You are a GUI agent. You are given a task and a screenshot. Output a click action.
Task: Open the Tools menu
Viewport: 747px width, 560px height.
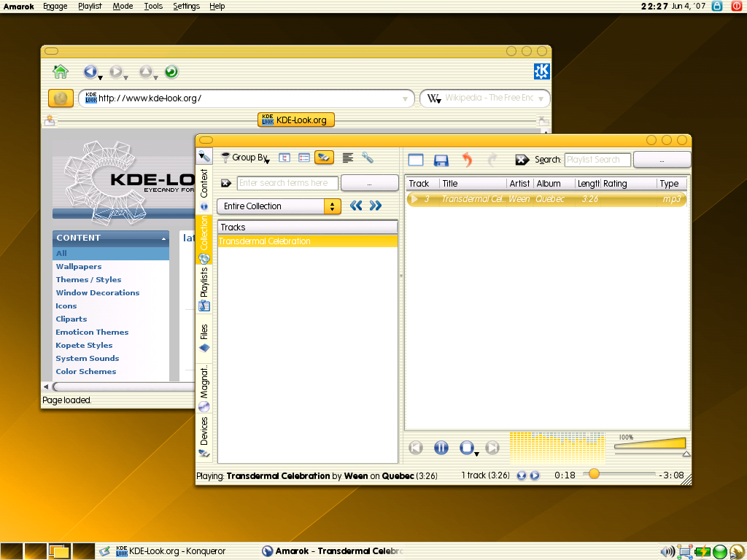[x=153, y=6]
